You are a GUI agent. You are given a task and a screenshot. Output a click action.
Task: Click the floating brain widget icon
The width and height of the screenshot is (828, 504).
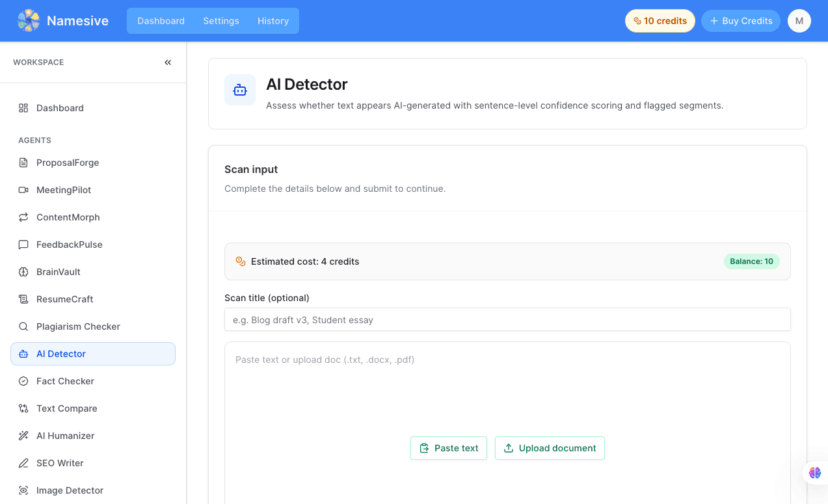814,473
